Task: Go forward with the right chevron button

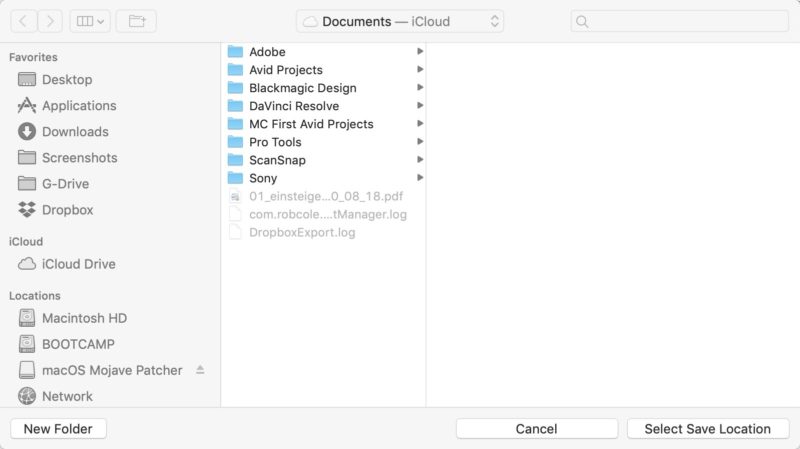Action: [x=50, y=21]
